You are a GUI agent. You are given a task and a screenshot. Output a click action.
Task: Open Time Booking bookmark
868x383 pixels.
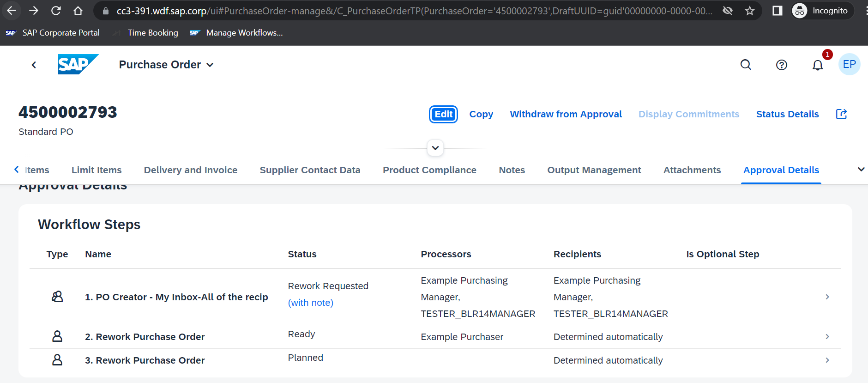coord(146,33)
